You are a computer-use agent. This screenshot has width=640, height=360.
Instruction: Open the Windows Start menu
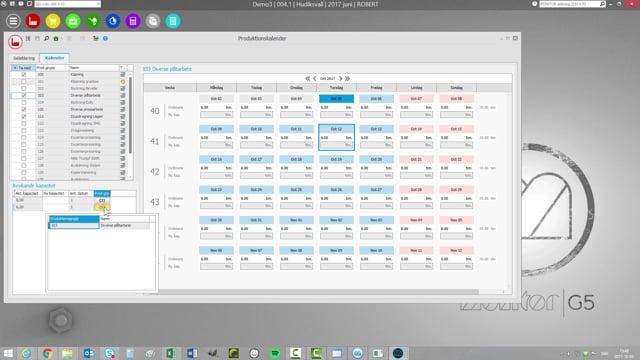[8, 353]
